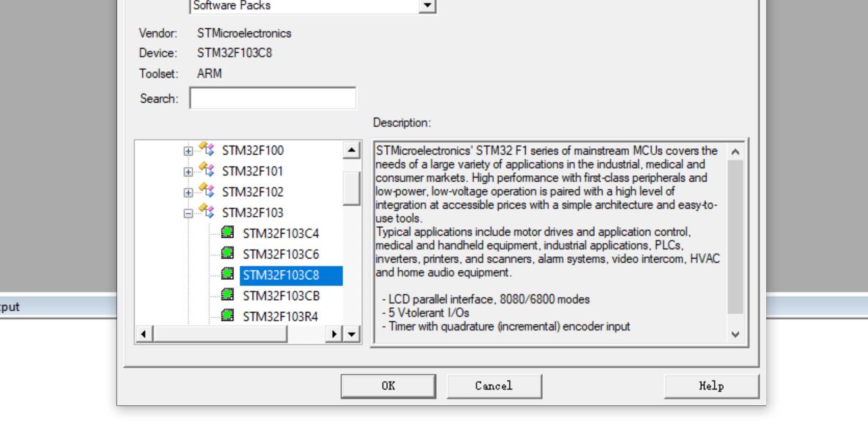Select device STM32F103CB
This screenshot has width=868, height=433.
[x=281, y=297]
